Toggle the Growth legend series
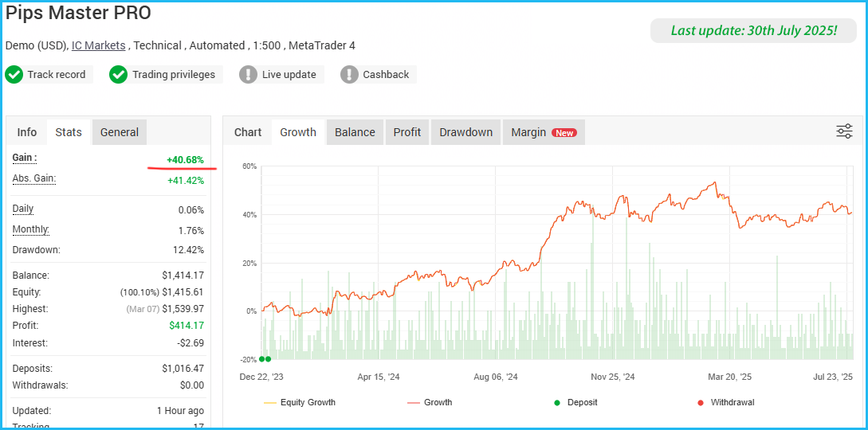Viewport: 868px width, 430px height. pos(430,402)
